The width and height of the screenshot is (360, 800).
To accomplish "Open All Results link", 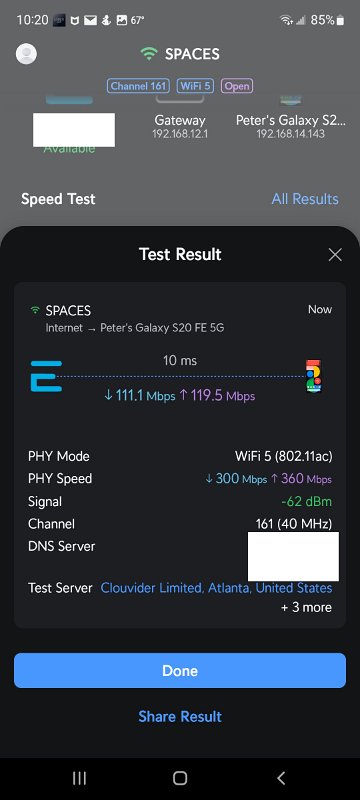I will (305, 198).
